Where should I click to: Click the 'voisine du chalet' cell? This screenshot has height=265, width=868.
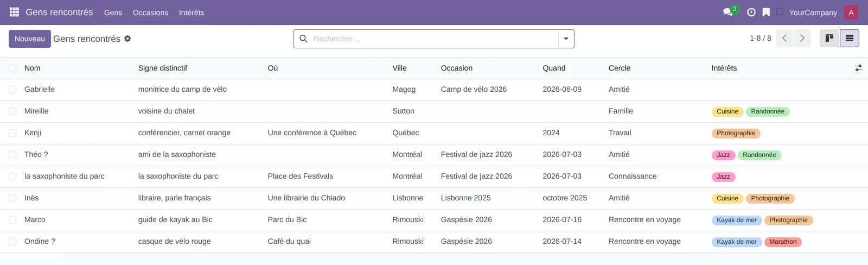[x=167, y=111]
